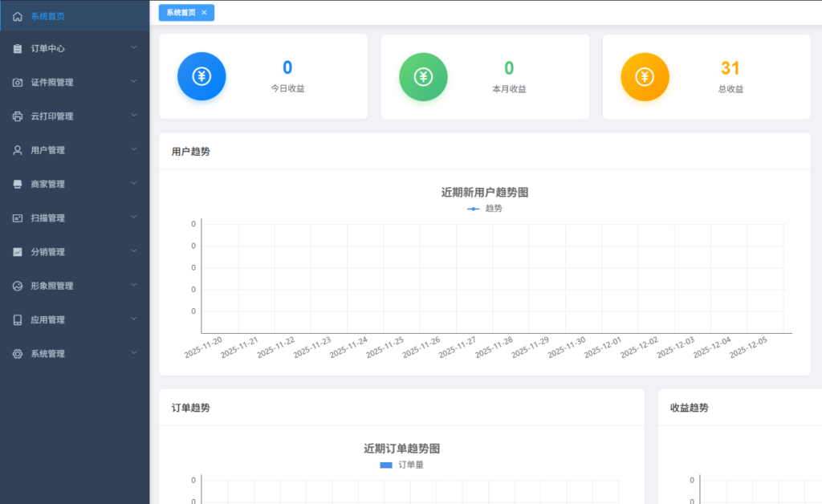Click the person icon for 用户管理

pyautogui.click(x=18, y=150)
